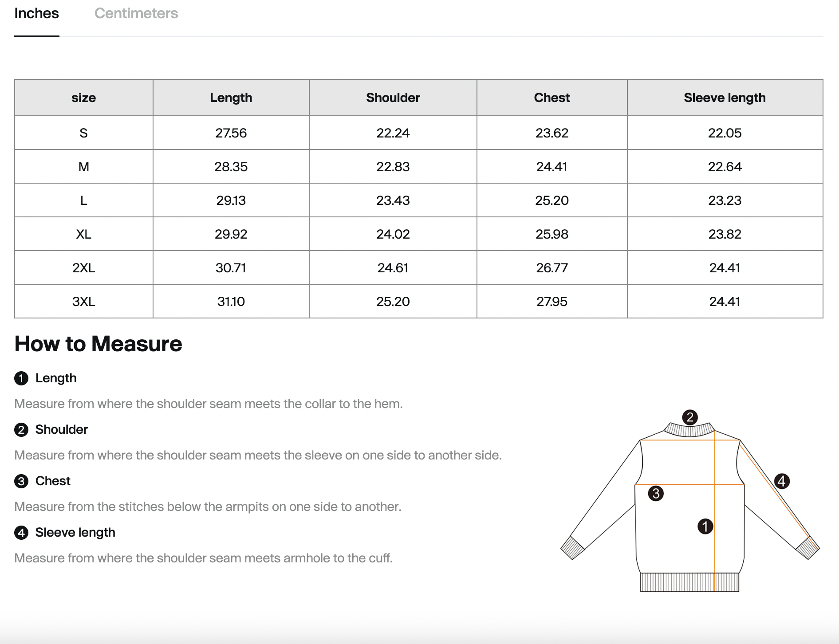
Task: Select the Inches tab
Action: [x=36, y=14]
